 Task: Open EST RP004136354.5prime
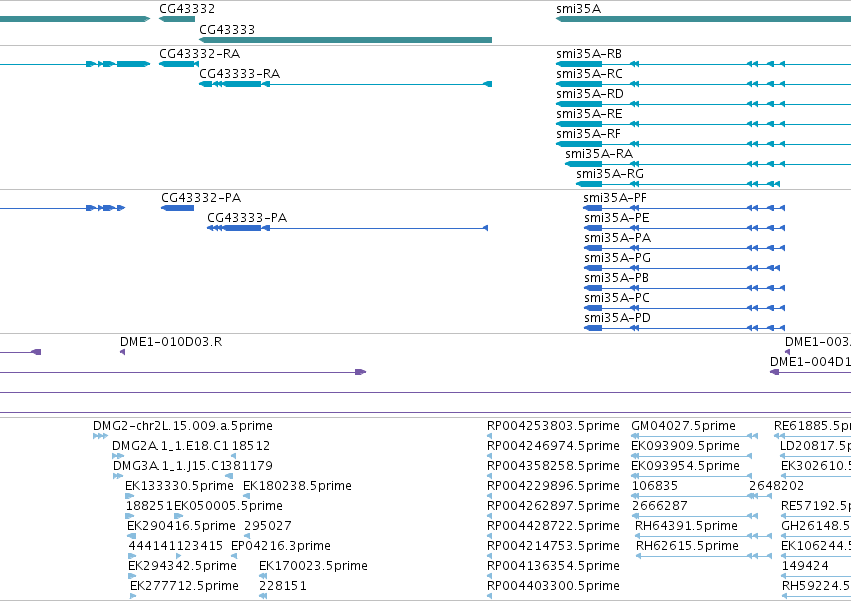[x=553, y=566]
